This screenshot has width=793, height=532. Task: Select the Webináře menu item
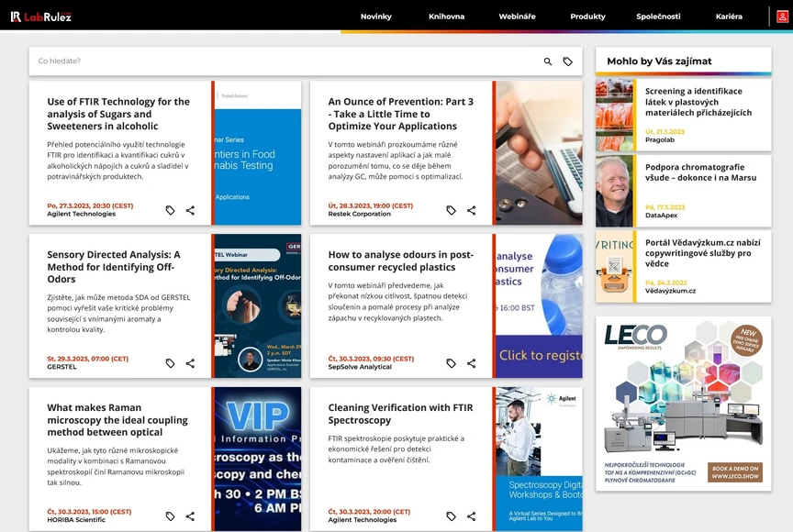pyautogui.click(x=516, y=16)
